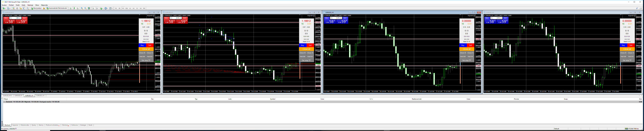Zoom in on the chart
Viewport: 644px width, 131px height.
click(82, 8)
